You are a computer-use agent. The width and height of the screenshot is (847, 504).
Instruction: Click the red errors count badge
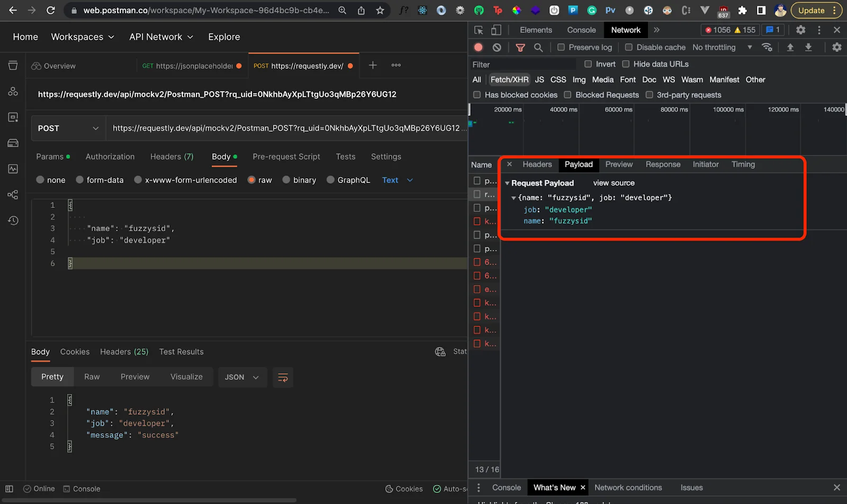pos(717,30)
